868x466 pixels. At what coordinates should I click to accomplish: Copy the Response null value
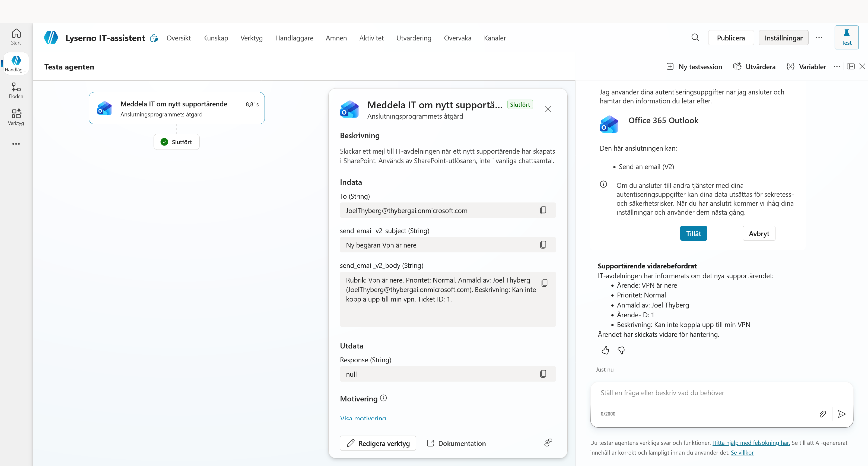point(543,374)
